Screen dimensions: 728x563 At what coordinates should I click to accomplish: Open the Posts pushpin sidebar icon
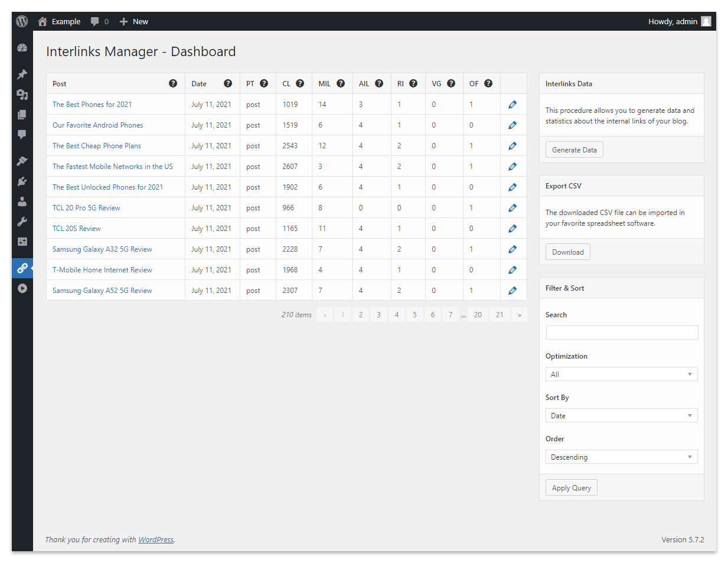tap(22, 74)
